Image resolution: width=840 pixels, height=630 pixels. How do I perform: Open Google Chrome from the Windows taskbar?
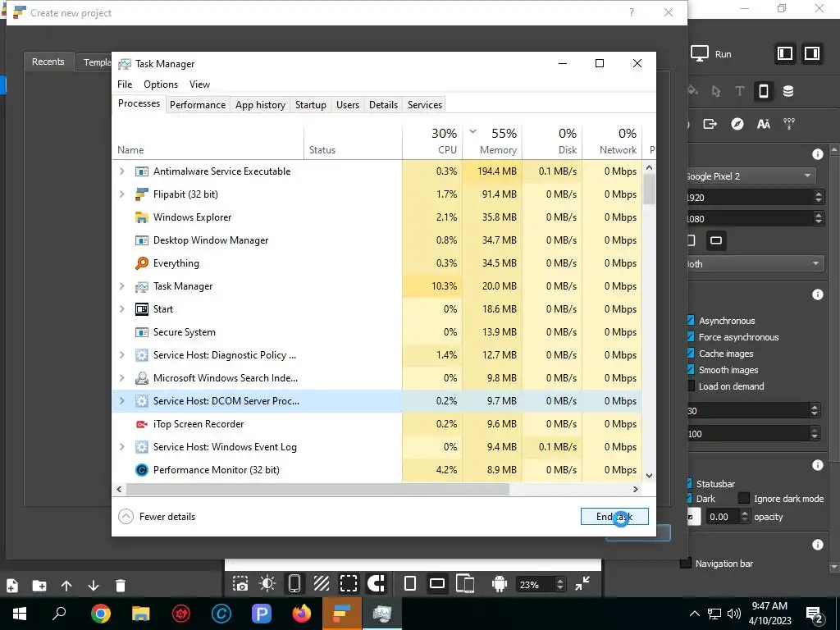[101, 614]
